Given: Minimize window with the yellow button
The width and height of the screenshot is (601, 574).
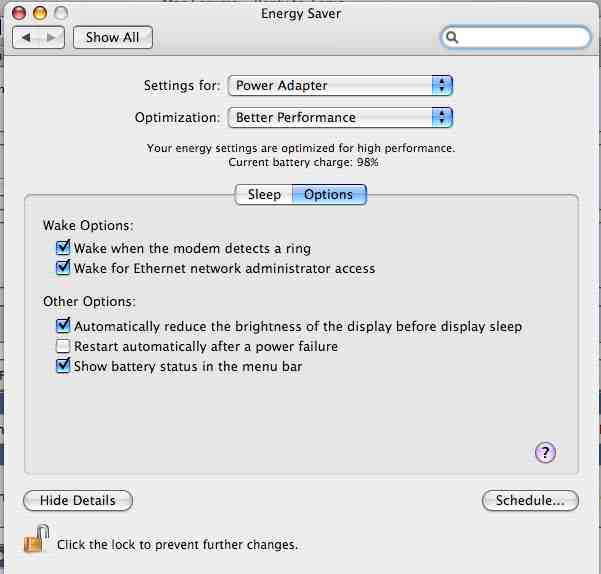Looking at the screenshot, I should [40, 13].
